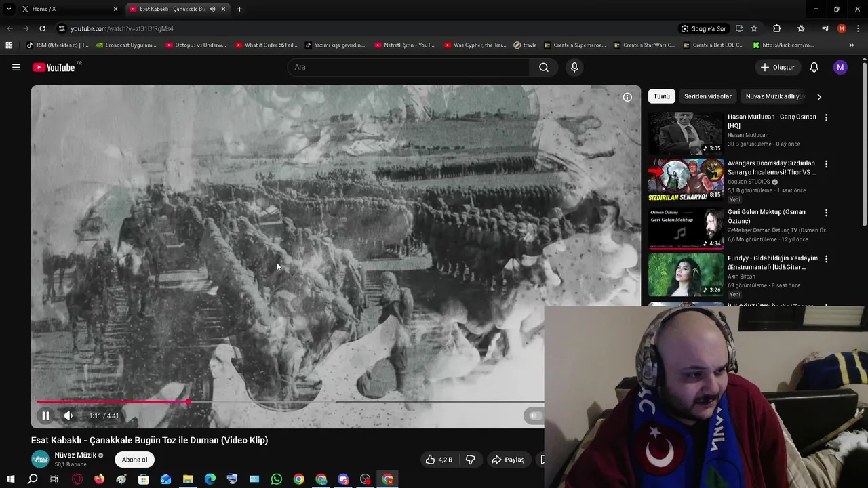The width and height of the screenshot is (868, 488).
Task: Bookmark this page with the star icon
Action: pyautogui.click(x=753, y=28)
